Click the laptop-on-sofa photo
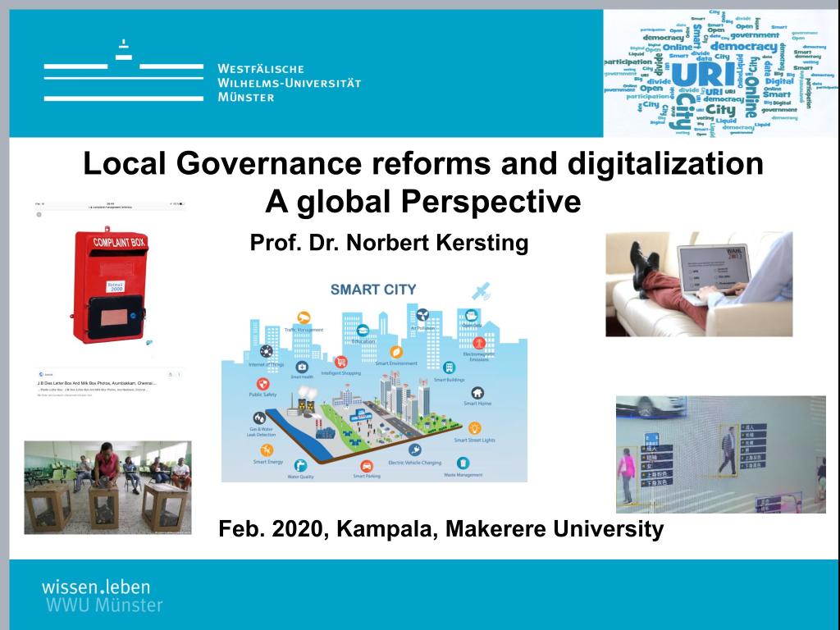Screen dimensions: 840x630 tap(699, 284)
